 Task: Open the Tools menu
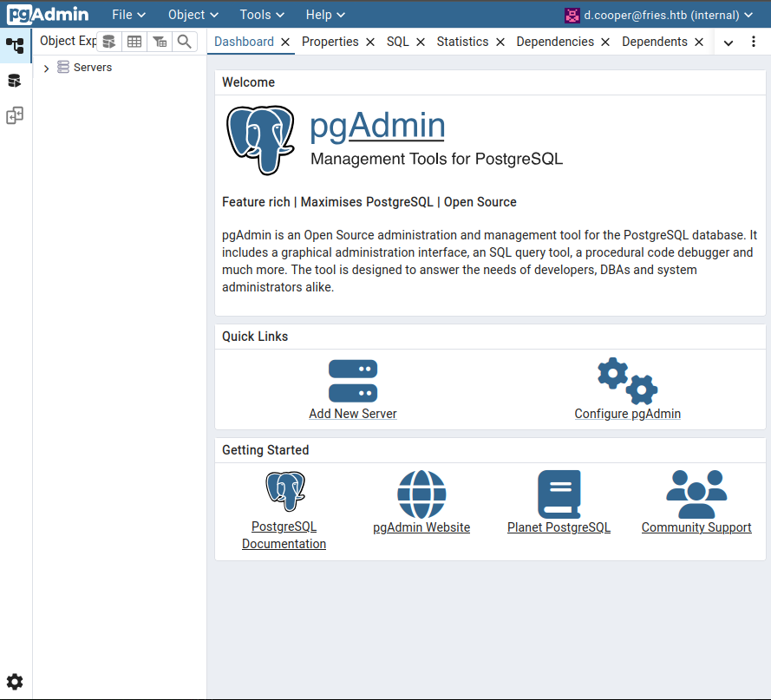262,15
